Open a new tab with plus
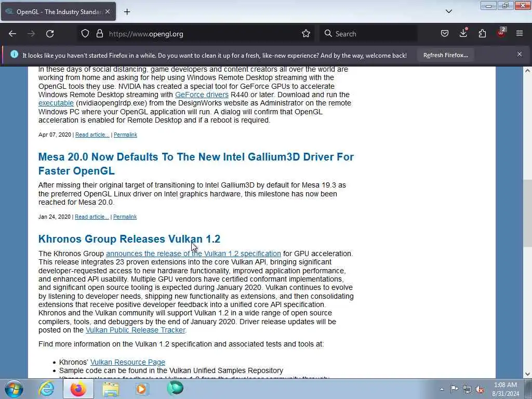 pyautogui.click(x=127, y=12)
